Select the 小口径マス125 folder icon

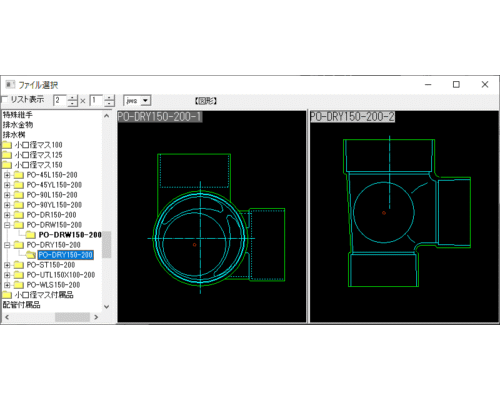[7, 155]
